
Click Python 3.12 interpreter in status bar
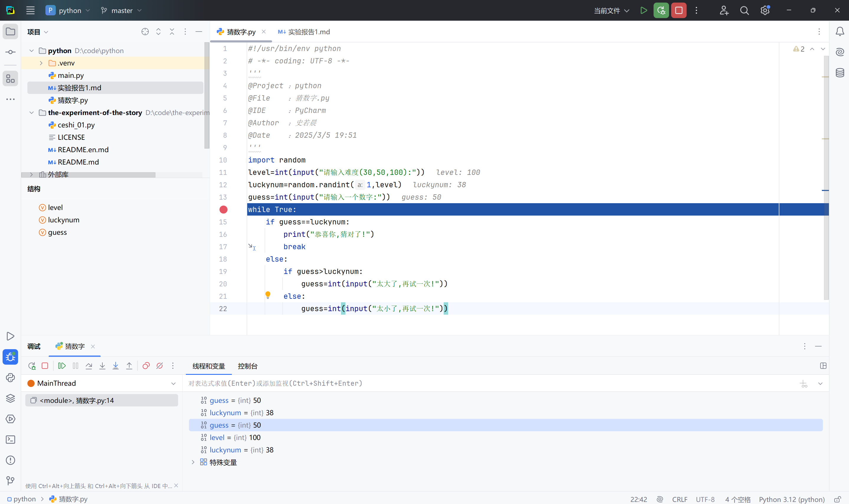pyautogui.click(x=791, y=499)
